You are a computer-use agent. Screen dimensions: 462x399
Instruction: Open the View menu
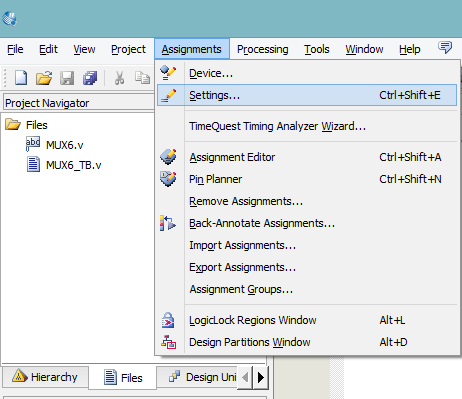pos(84,49)
